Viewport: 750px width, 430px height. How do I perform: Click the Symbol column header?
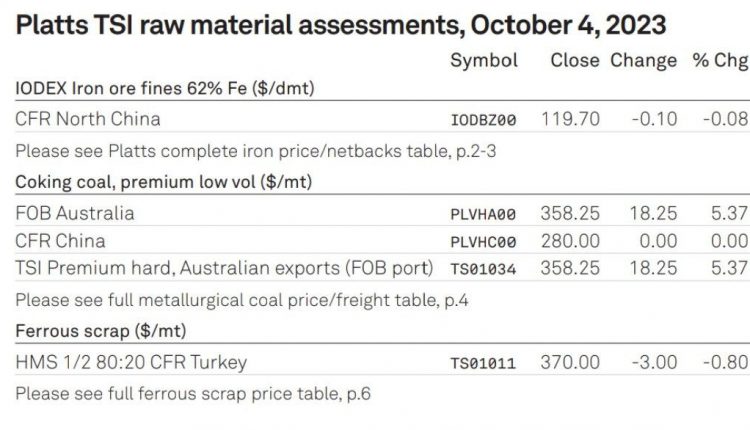click(484, 61)
